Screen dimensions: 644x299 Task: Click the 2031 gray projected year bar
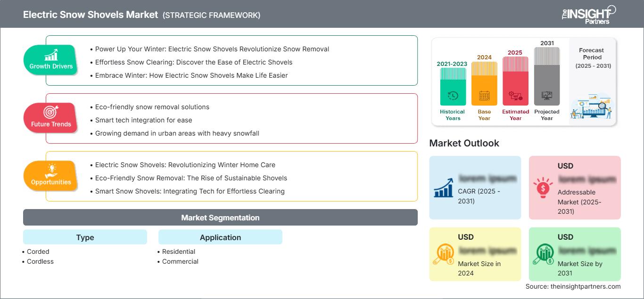point(547,76)
